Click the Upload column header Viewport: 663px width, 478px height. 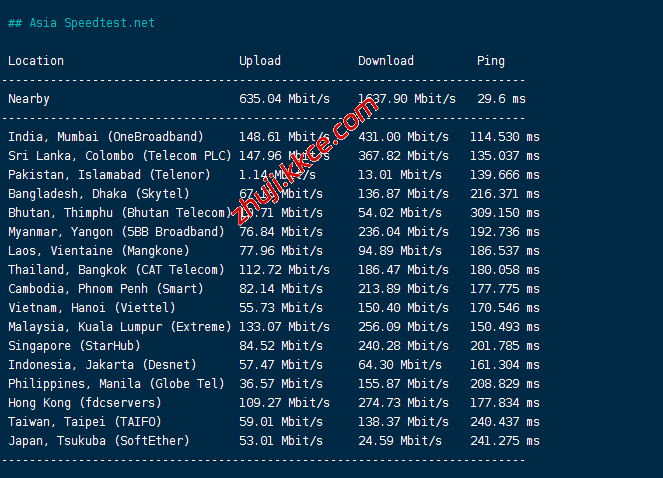(x=260, y=61)
